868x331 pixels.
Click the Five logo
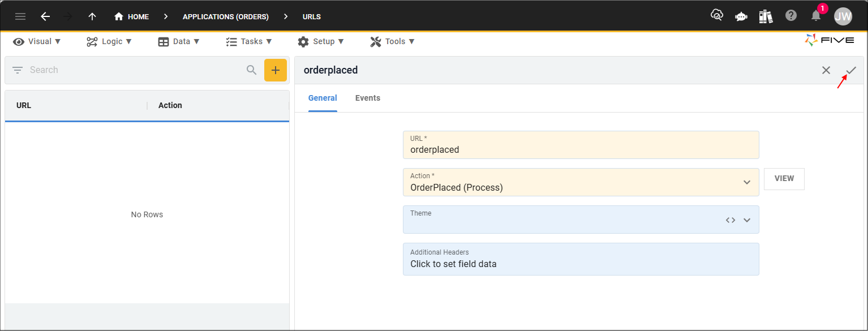[830, 40]
